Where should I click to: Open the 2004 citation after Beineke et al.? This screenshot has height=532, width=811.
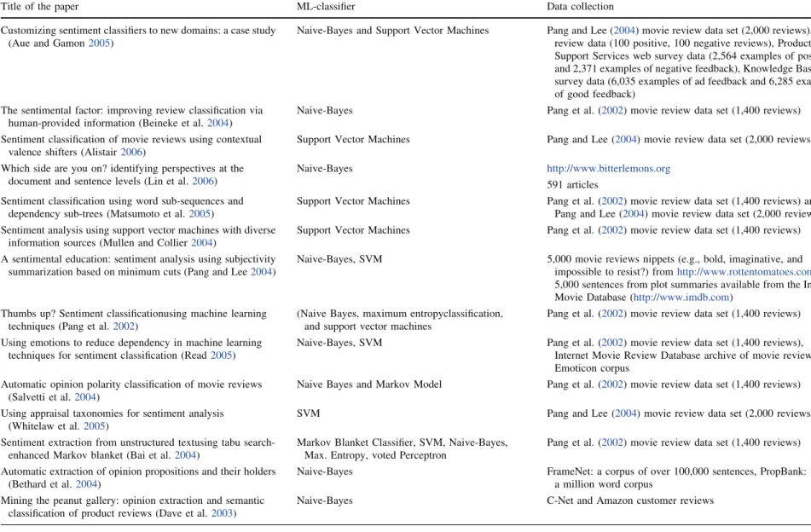coord(218,124)
